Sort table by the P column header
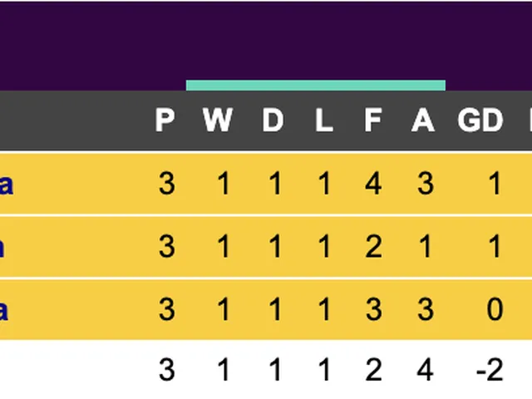The height and width of the screenshot is (399, 532). 165,121
